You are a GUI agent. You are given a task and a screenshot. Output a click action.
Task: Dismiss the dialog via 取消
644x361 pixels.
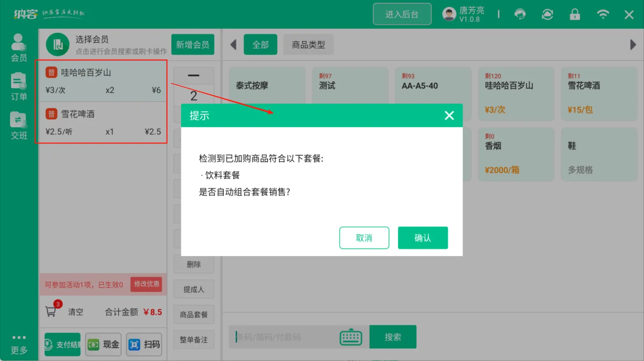(364, 238)
